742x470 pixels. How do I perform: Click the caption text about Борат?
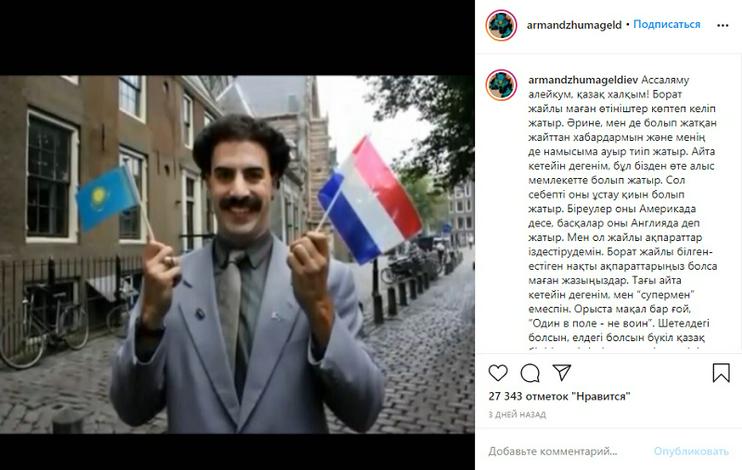[x=623, y=213]
